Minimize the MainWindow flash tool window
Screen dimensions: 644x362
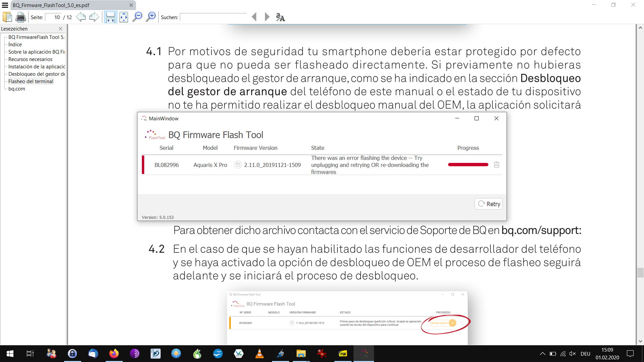pos(457,118)
